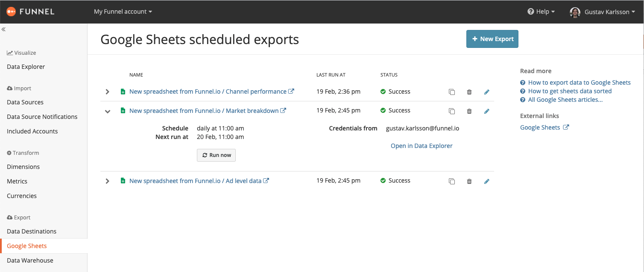Screen dimensions: 644x272
Task: Open Data Warehouse in sidebar
Action: [x=30, y=260]
